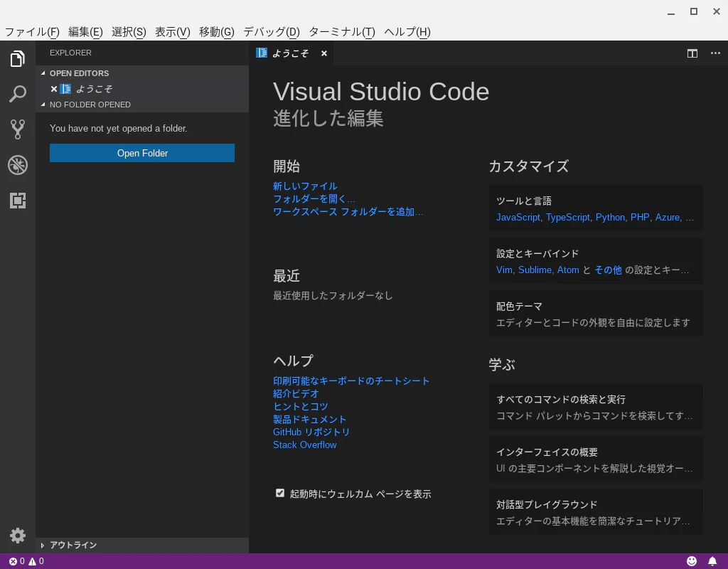Click the その他 link
Viewport: 728px width, 569px height.
point(608,270)
